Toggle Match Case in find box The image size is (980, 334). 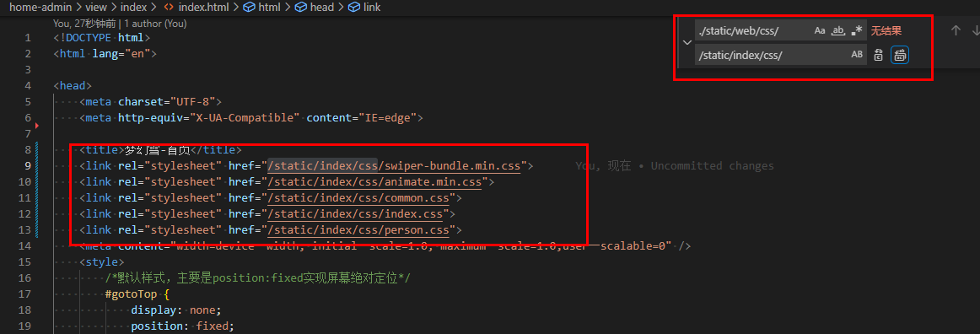click(x=820, y=30)
